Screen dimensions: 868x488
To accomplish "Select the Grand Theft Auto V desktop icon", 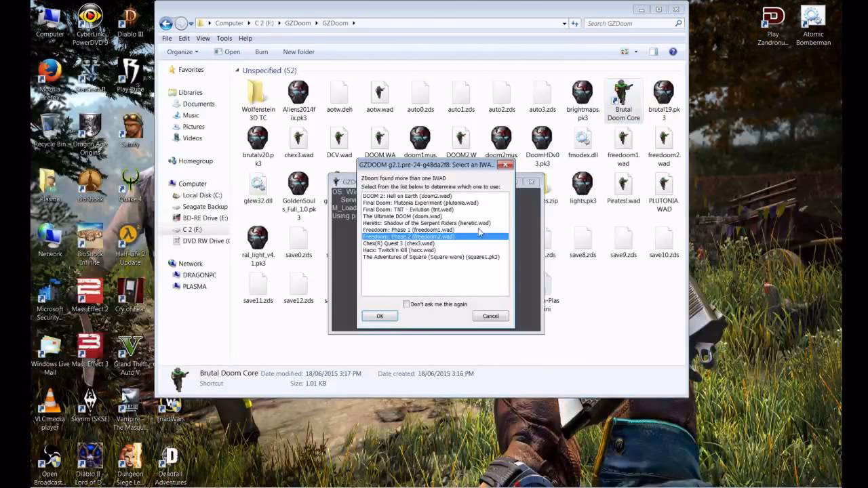I will 130,354.
